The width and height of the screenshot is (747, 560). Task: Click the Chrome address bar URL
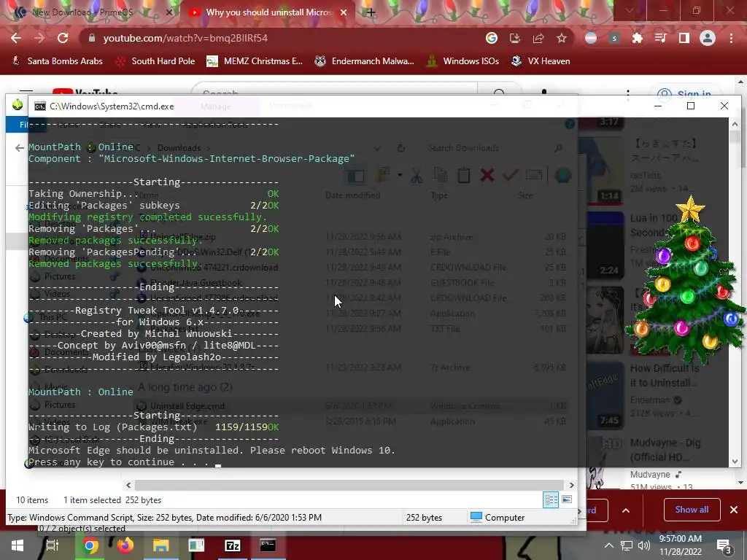click(x=185, y=38)
